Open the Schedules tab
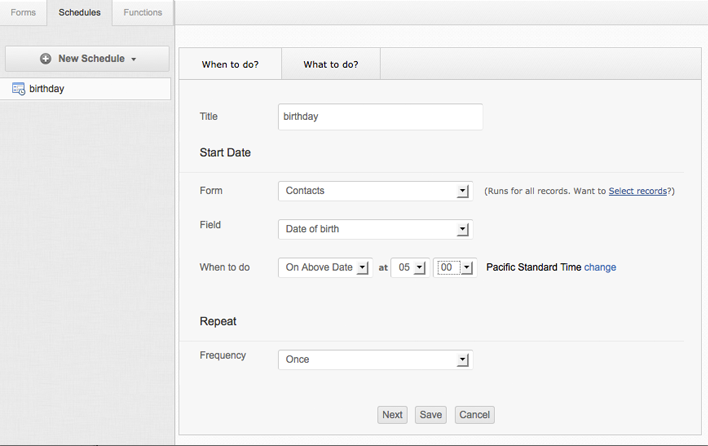 pos(79,13)
